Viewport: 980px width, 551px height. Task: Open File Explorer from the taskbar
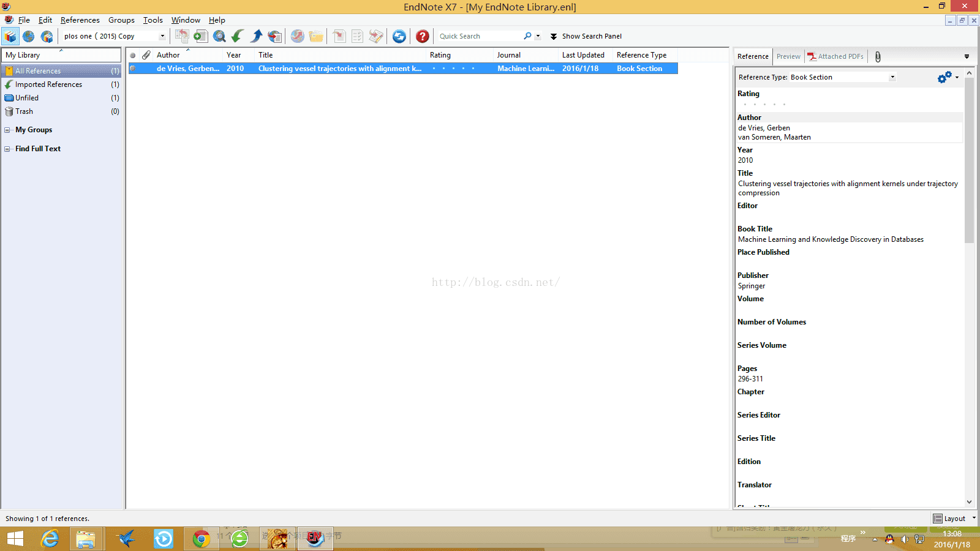tap(86, 539)
